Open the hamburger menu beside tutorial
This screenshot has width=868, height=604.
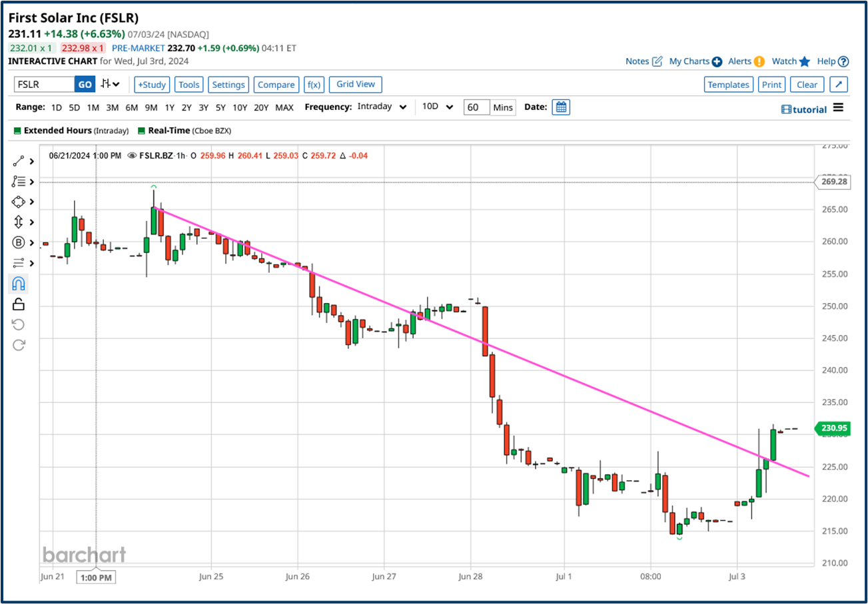tap(838, 108)
